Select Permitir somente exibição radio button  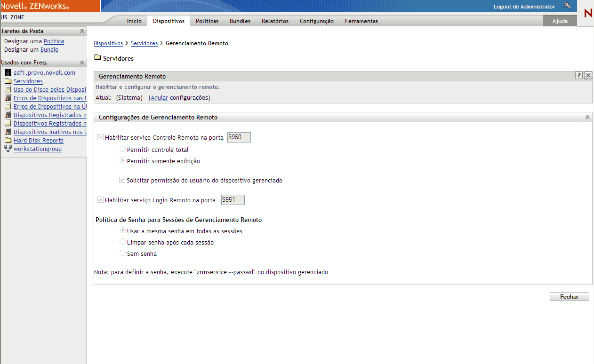pos(123,161)
